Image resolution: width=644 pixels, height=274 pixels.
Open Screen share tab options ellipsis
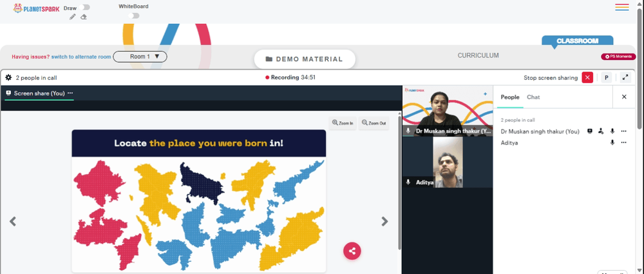click(70, 93)
